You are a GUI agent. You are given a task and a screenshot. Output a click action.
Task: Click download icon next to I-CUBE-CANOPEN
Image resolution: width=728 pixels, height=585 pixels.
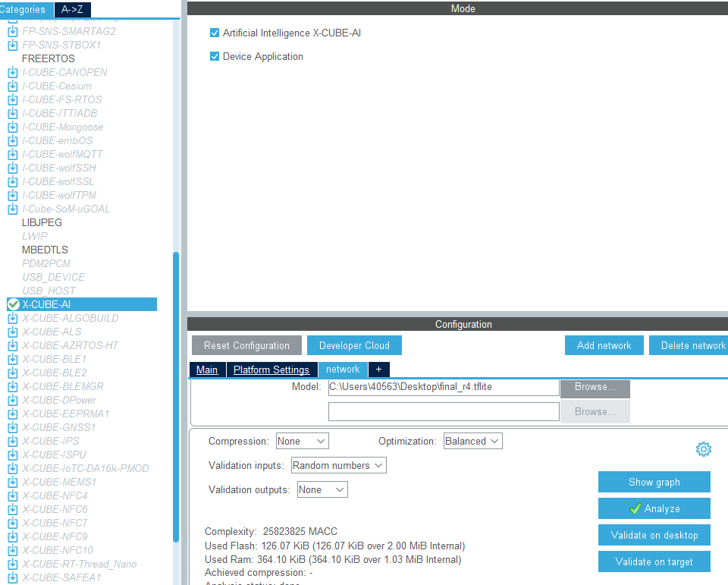[13, 73]
